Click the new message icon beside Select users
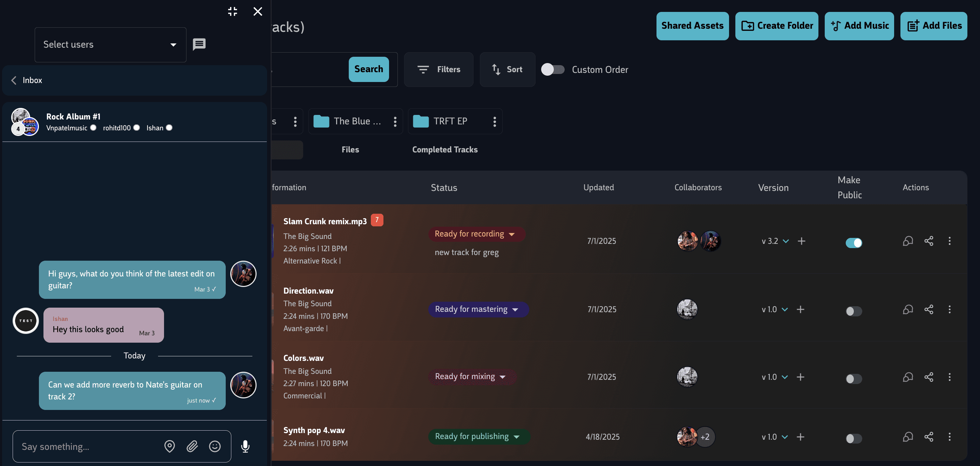This screenshot has width=980, height=466. tap(199, 44)
